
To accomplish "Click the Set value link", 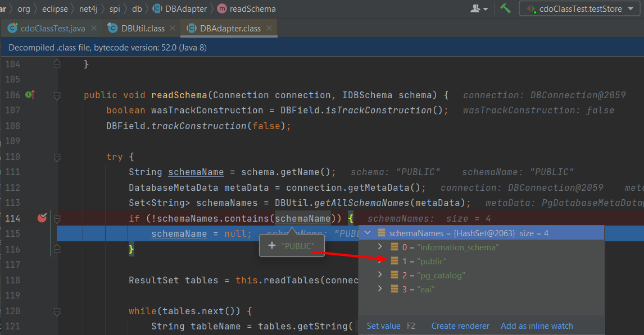I will coord(383,326).
